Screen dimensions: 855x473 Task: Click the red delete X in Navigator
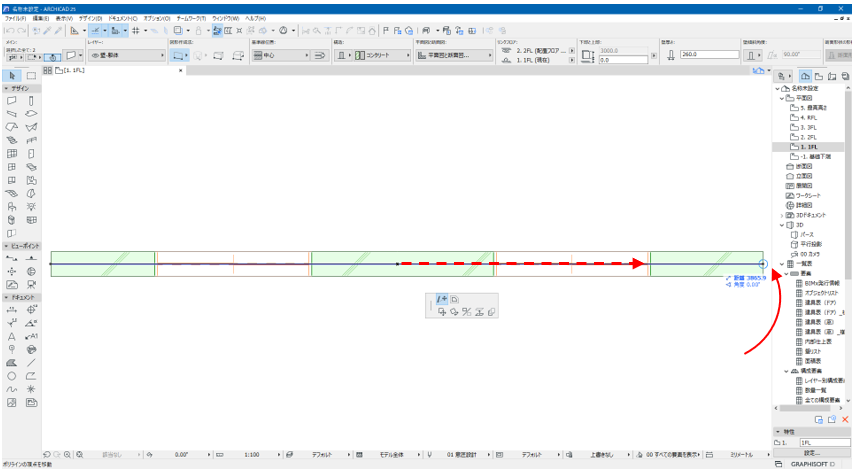pos(845,420)
